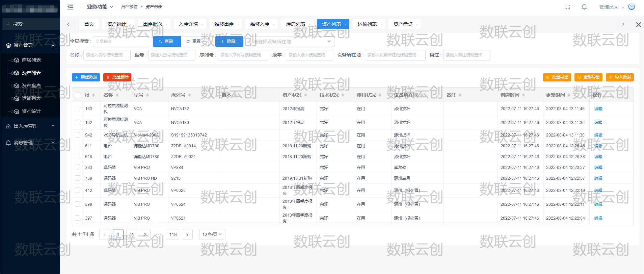Click the user avatar icon
The height and width of the screenshot is (274, 644).
pos(632,6)
